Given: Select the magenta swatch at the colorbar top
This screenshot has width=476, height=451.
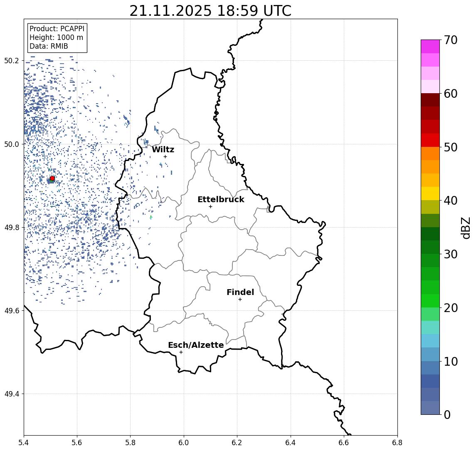Looking at the screenshot, I should (x=430, y=47).
